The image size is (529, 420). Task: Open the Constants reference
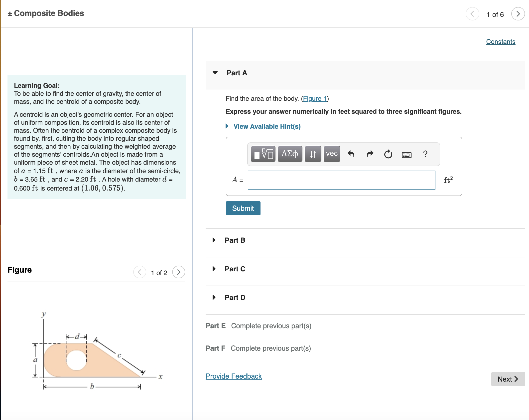501,42
